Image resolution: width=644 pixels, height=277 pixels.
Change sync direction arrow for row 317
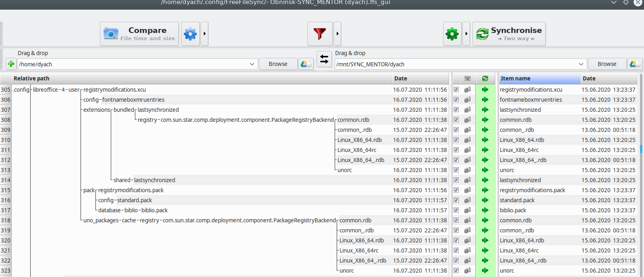click(x=485, y=210)
